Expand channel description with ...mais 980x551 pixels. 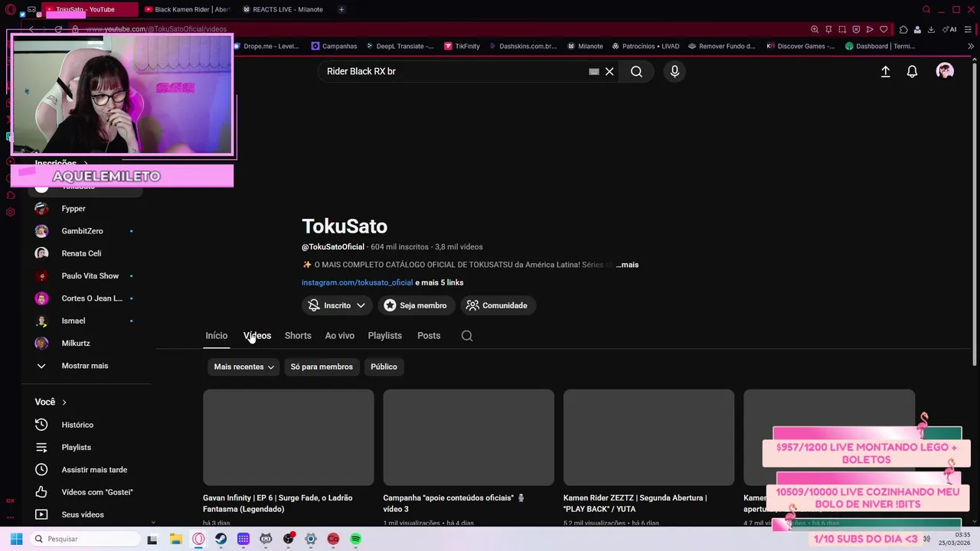click(x=627, y=265)
